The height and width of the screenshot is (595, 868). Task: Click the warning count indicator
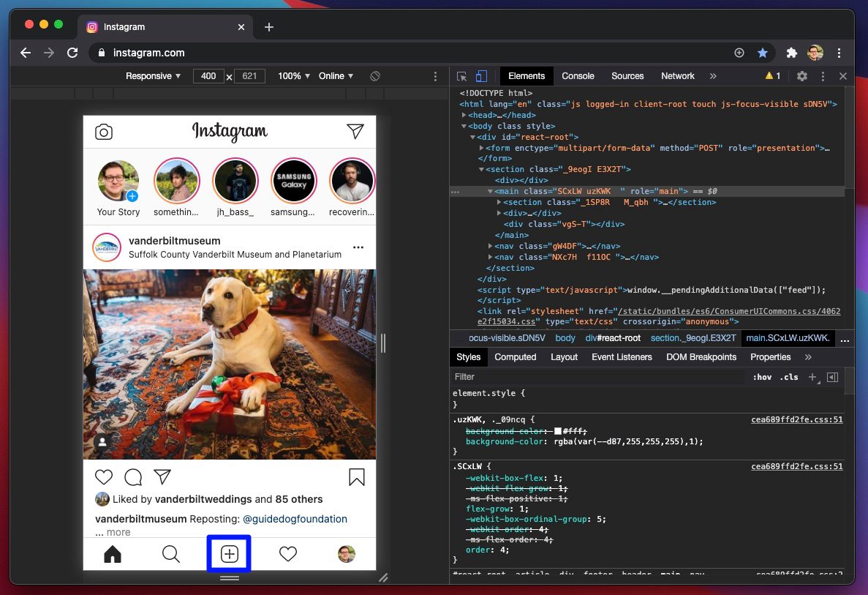pyautogui.click(x=773, y=76)
